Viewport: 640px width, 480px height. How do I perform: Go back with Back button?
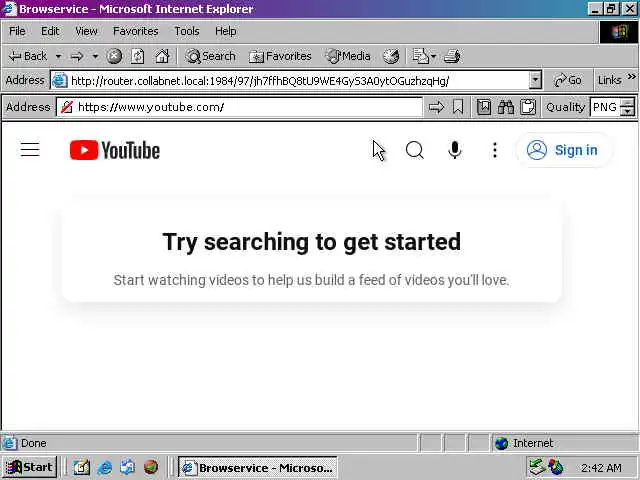point(28,56)
